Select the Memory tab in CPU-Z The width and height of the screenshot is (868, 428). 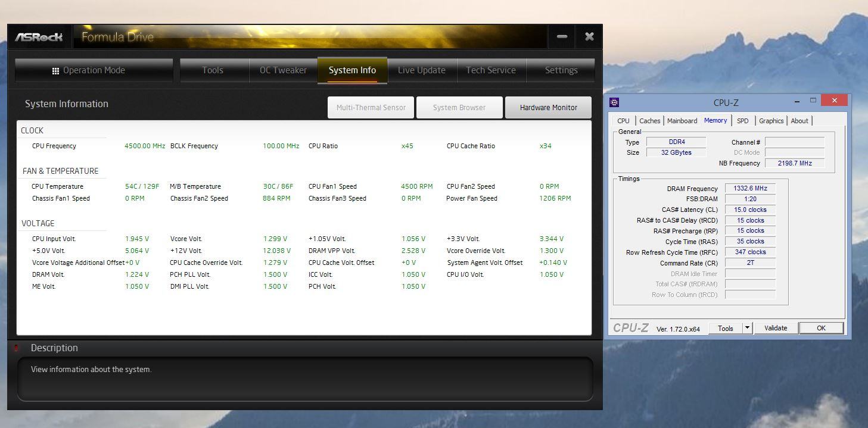(x=715, y=120)
